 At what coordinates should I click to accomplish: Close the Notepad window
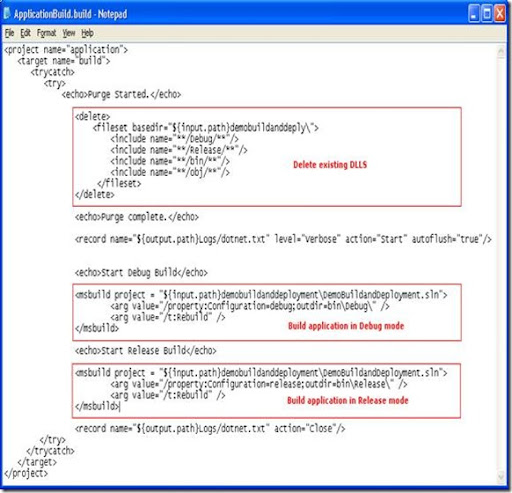(x=500, y=14)
